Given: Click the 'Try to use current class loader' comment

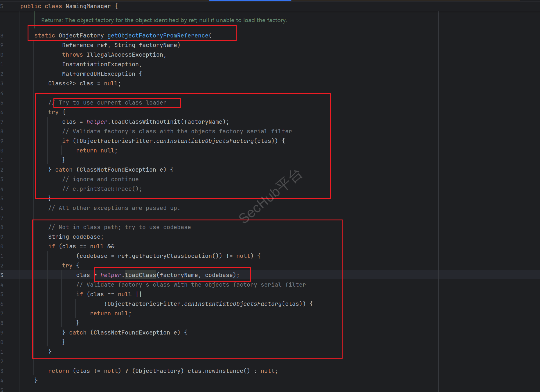Looking at the screenshot, I should (112, 103).
